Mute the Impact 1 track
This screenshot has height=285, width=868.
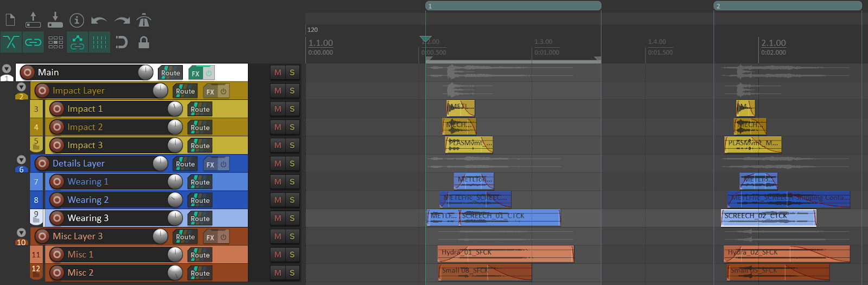pyautogui.click(x=278, y=109)
